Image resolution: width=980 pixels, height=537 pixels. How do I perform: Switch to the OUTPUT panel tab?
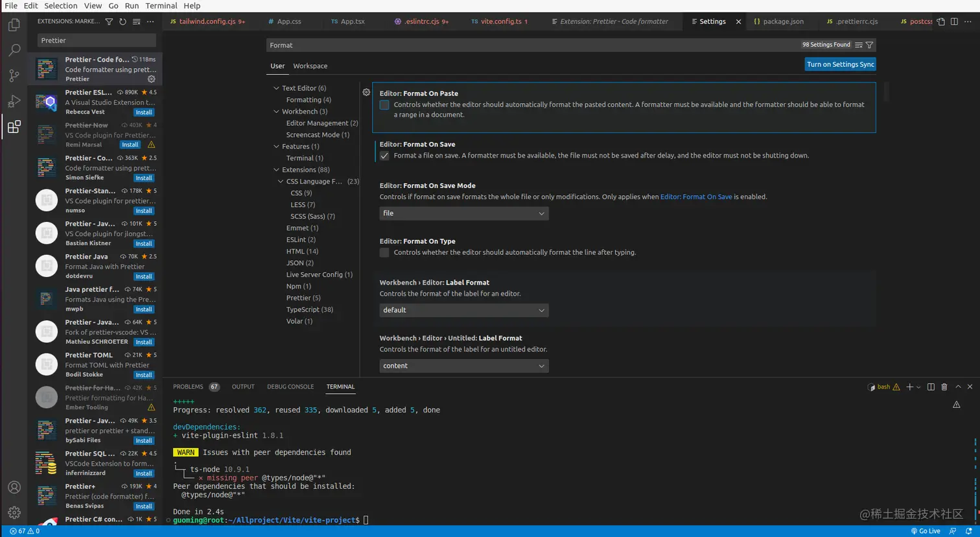pos(243,387)
